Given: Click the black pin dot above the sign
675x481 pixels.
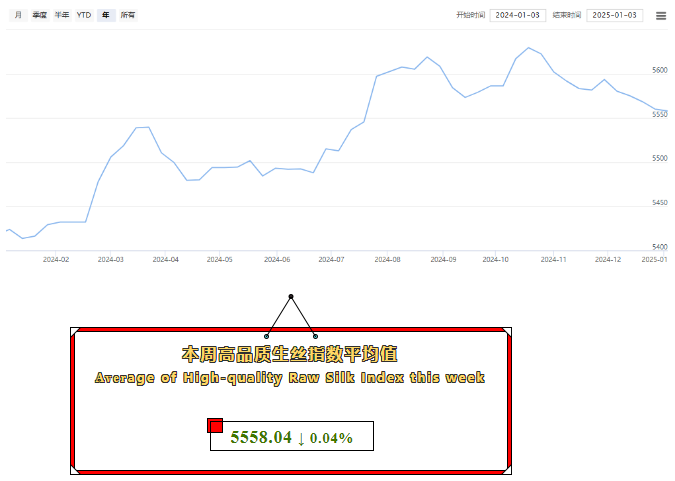Looking at the screenshot, I should click(291, 297).
